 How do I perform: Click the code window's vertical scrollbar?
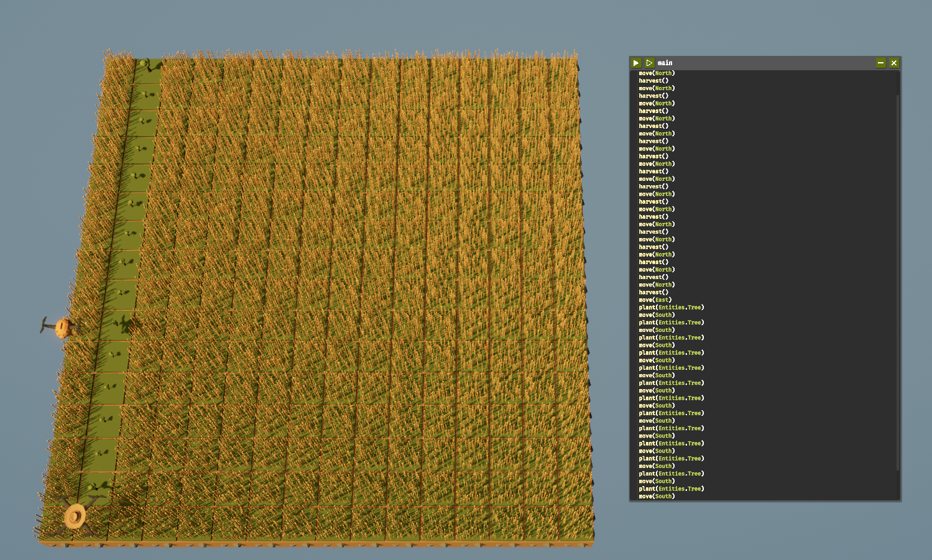coord(898,283)
